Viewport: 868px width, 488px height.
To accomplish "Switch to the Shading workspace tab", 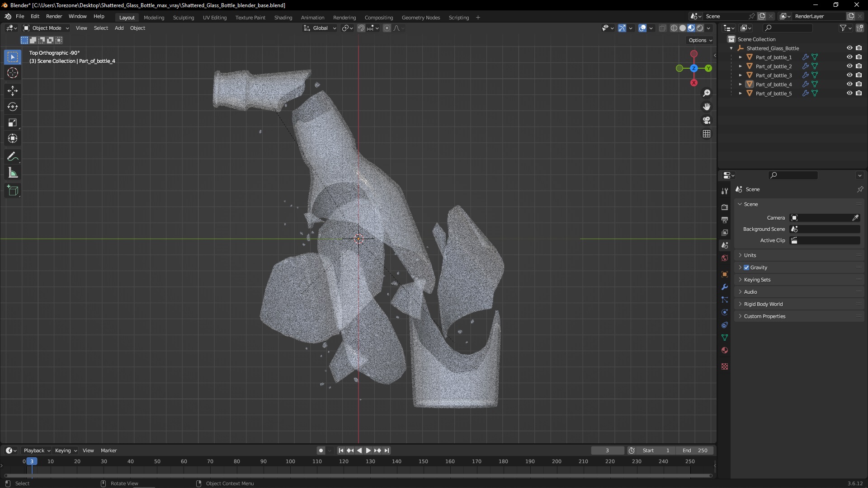I will point(283,18).
